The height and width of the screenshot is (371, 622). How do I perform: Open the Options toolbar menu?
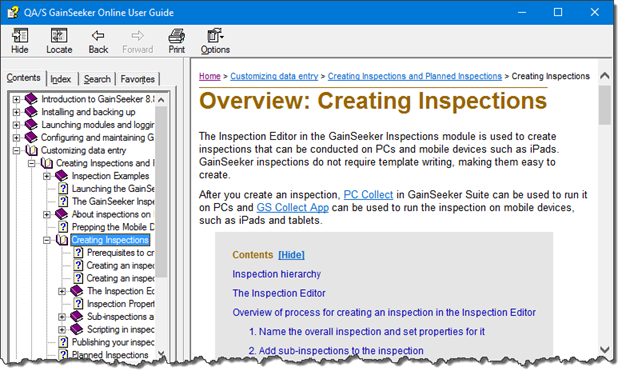(215, 41)
